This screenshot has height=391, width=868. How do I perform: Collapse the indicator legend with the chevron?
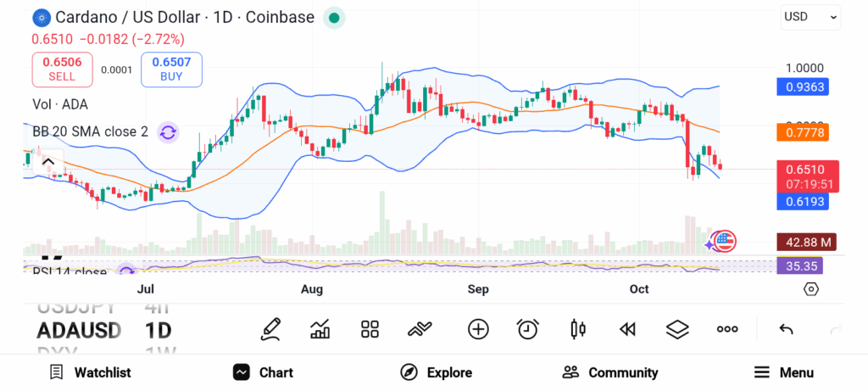(x=48, y=161)
